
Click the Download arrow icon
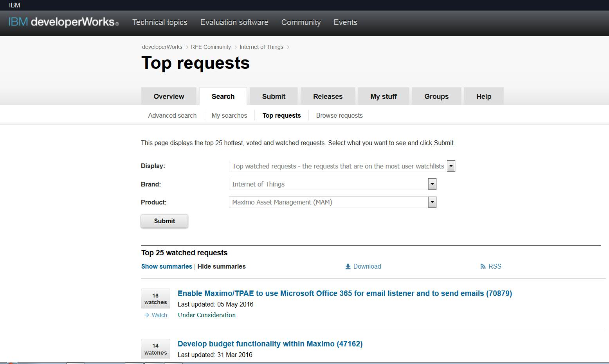[x=348, y=267]
